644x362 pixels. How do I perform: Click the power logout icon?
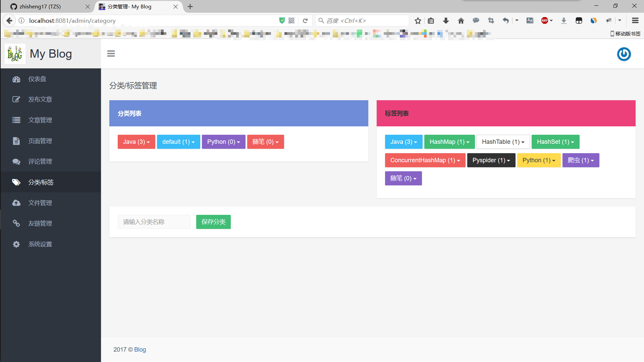624,54
